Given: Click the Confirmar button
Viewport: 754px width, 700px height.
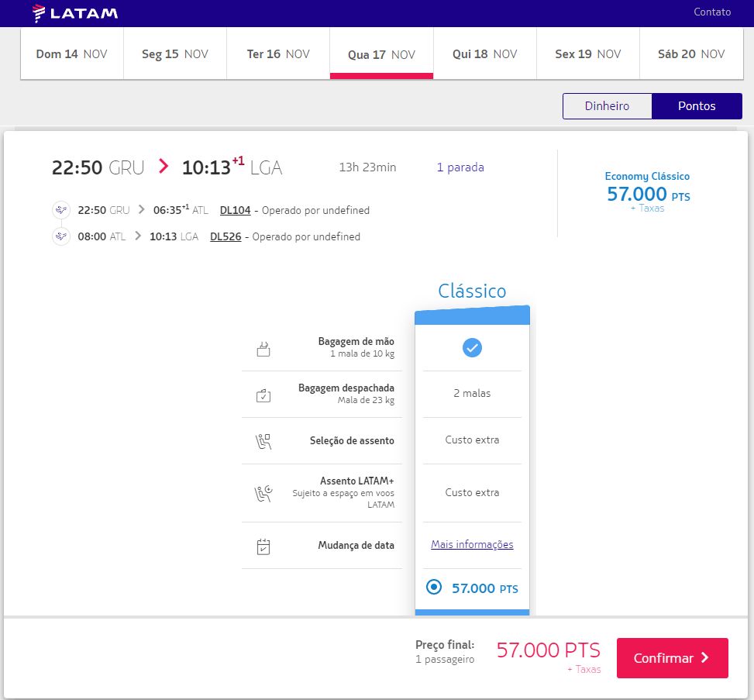Looking at the screenshot, I should [673, 657].
